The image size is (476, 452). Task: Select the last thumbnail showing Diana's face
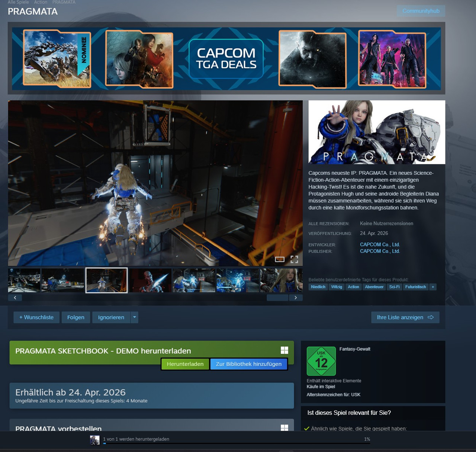pos(282,280)
